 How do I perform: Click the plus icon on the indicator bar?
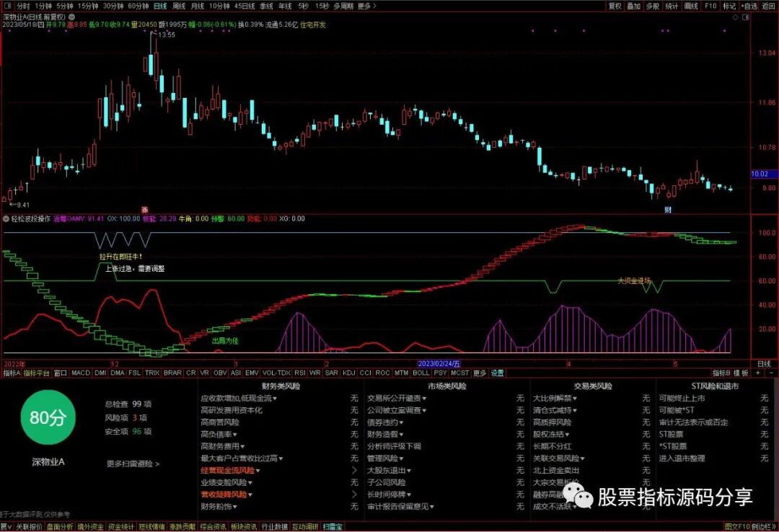tap(758, 373)
